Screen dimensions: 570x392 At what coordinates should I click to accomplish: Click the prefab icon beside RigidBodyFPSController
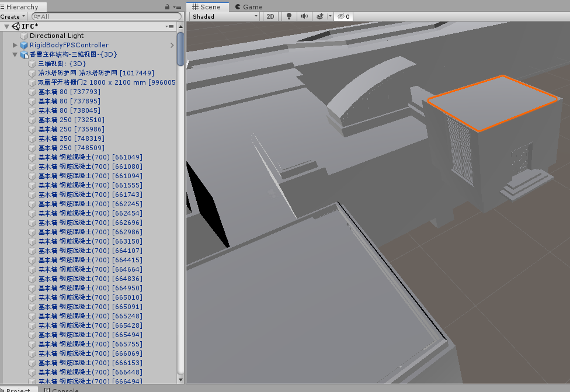pos(23,44)
